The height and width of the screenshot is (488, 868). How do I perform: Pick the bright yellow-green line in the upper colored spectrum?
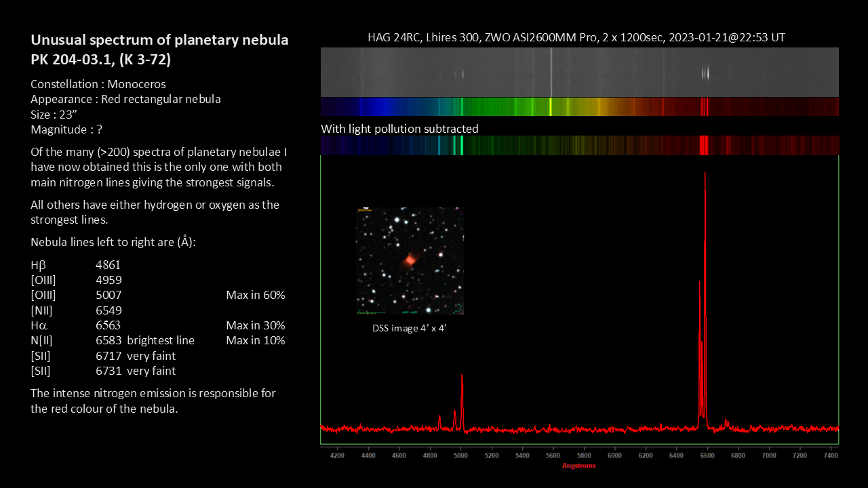coord(551,106)
